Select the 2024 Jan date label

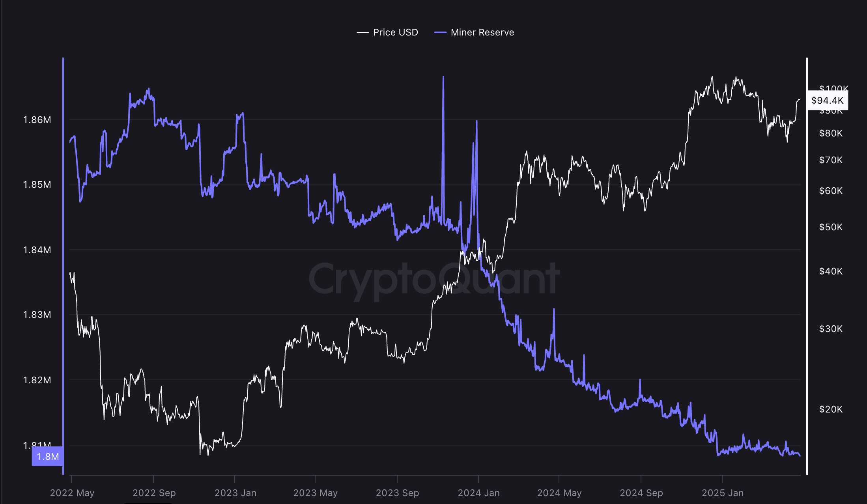point(478,493)
